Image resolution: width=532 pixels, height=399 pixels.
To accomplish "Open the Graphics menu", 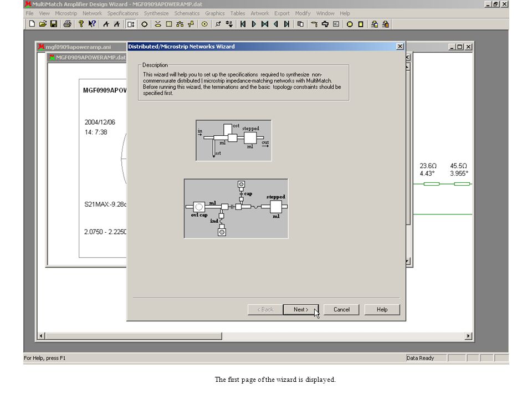I will point(215,13).
